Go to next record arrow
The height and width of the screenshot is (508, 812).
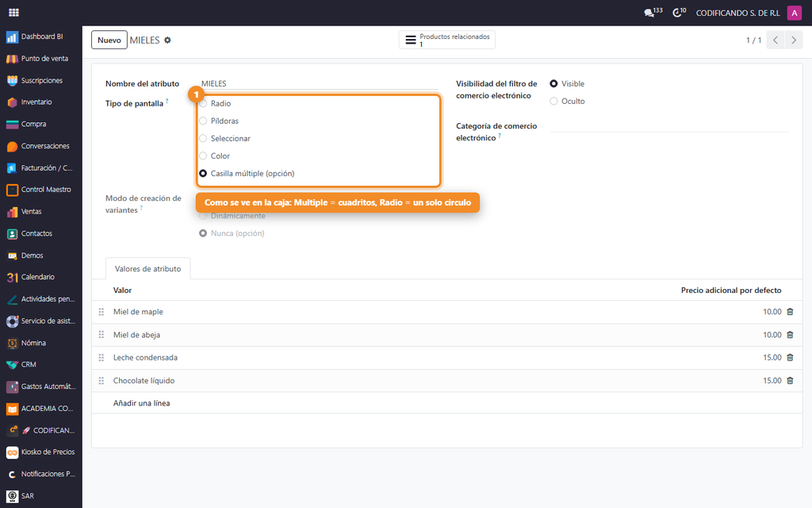pyautogui.click(x=793, y=40)
